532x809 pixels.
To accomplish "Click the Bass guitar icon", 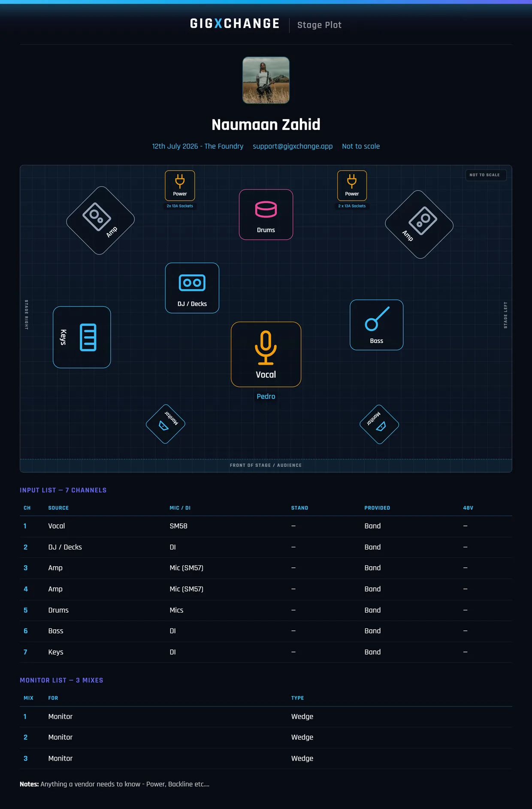I will [377, 325].
